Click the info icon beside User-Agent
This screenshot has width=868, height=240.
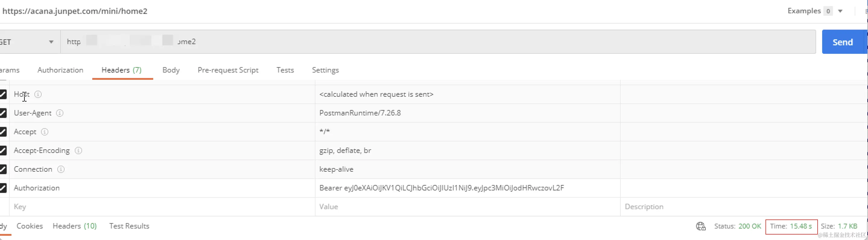point(60,113)
